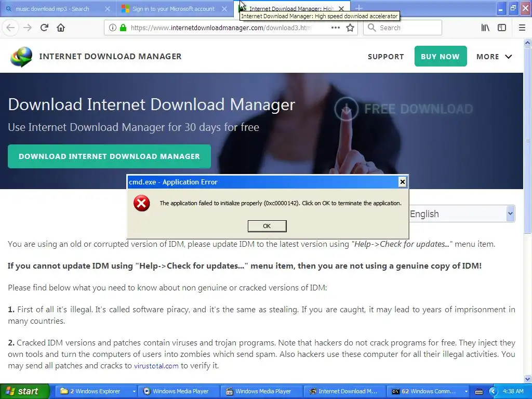Open page actions three-dot menu
This screenshot has height=399, width=532.
point(335,28)
